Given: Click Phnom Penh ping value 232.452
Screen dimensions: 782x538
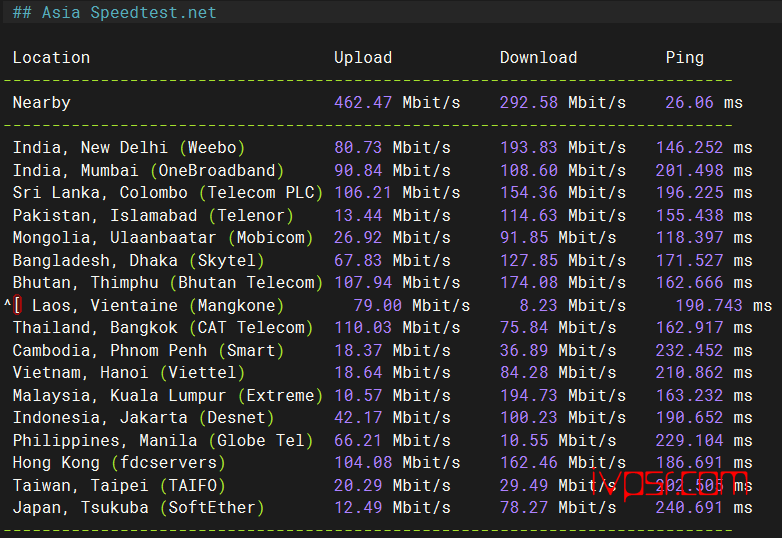Looking at the screenshot, I should click(689, 351).
